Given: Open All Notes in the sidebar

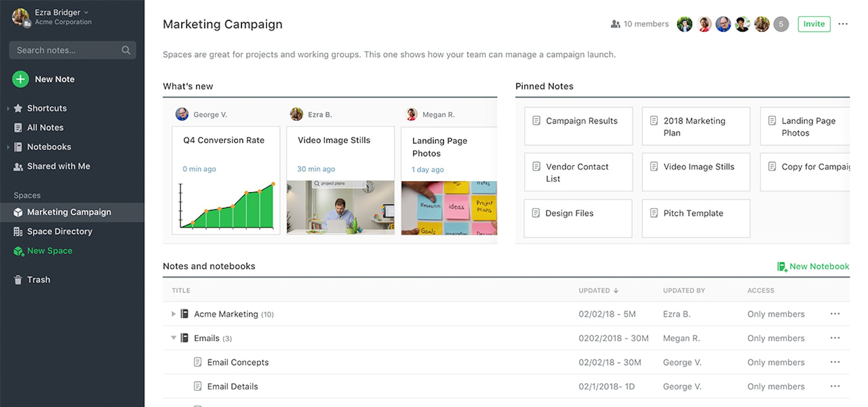Looking at the screenshot, I should pyautogui.click(x=17, y=127).
